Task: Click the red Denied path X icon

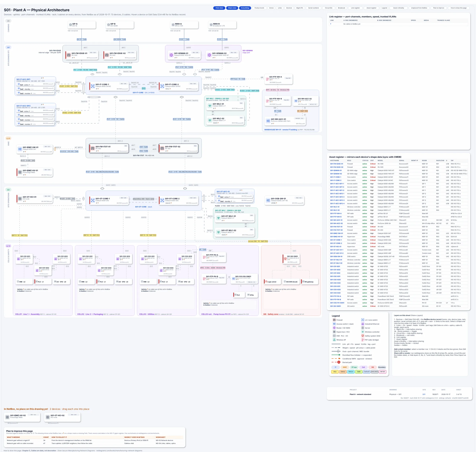Action: click(339, 362)
